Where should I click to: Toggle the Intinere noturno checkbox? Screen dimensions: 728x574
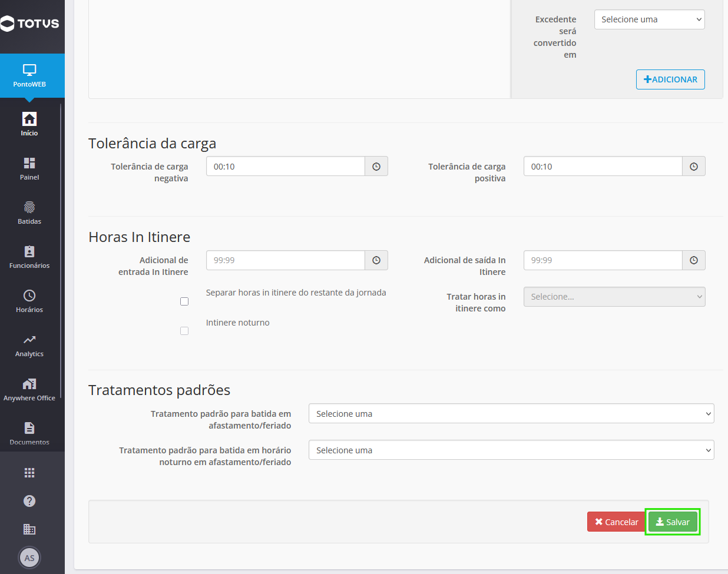click(x=184, y=331)
